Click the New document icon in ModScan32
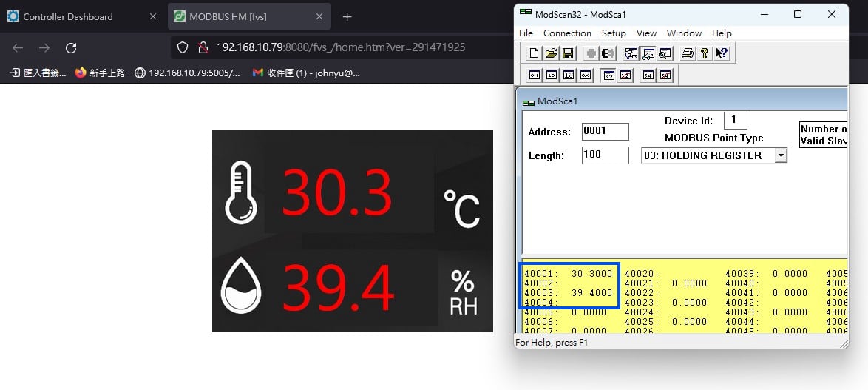This screenshot has width=868, height=390. coord(532,53)
